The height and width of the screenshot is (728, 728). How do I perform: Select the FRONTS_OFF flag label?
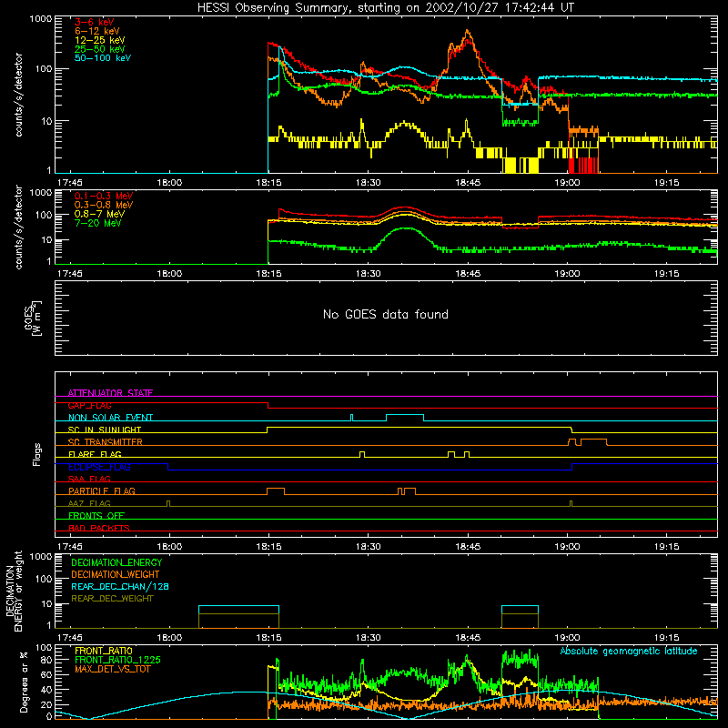(96, 515)
